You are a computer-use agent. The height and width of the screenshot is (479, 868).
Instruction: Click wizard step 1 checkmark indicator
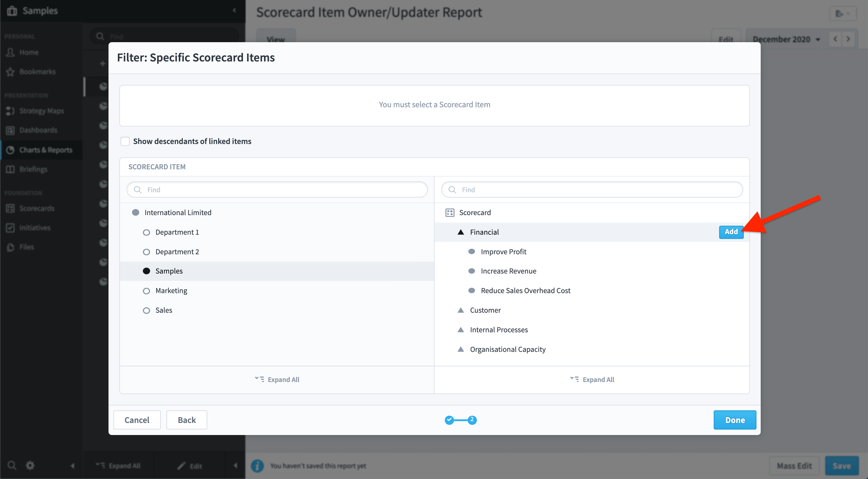449,420
